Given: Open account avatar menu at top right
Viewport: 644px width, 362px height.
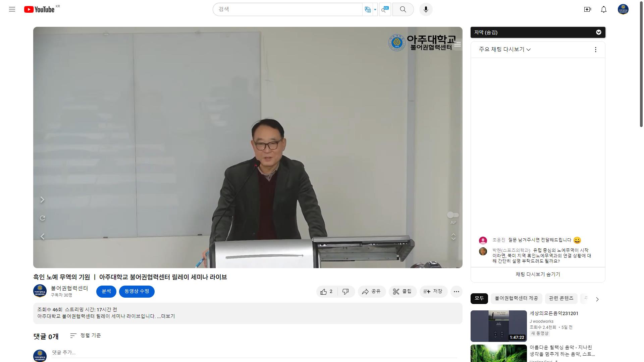Looking at the screenshot, I should click(623, 9).
